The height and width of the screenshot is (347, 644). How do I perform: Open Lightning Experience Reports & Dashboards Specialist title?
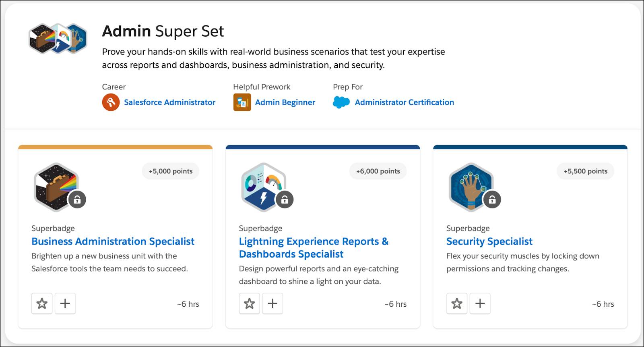(314, 248)
